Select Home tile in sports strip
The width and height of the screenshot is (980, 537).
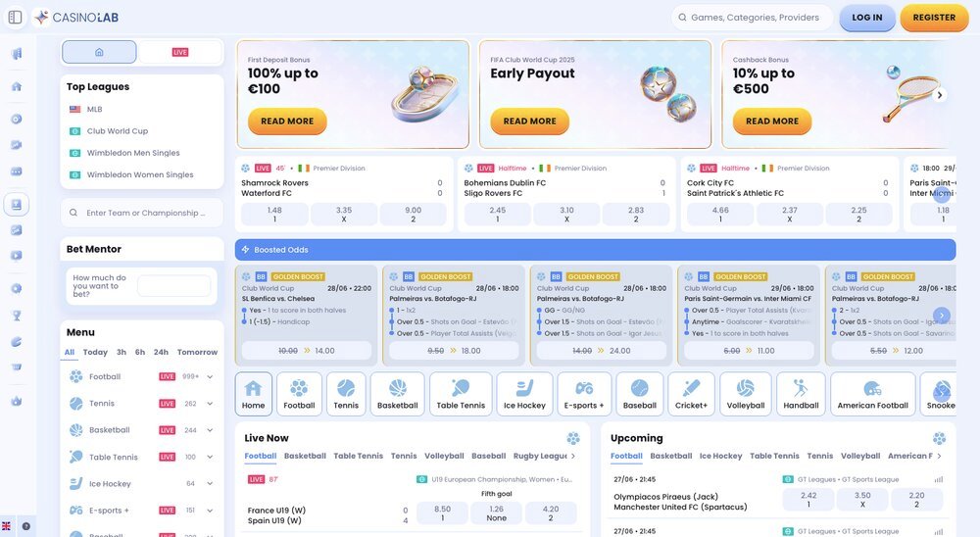point(253,394)
